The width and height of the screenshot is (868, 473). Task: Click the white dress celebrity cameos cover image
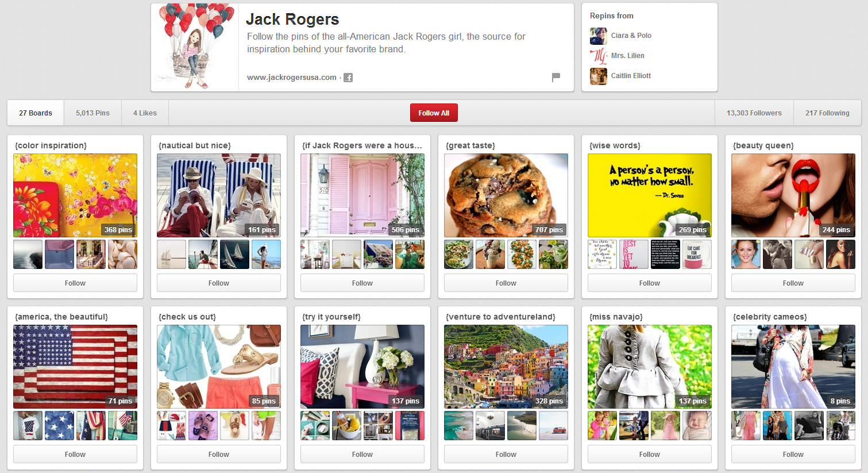[793, 367]
